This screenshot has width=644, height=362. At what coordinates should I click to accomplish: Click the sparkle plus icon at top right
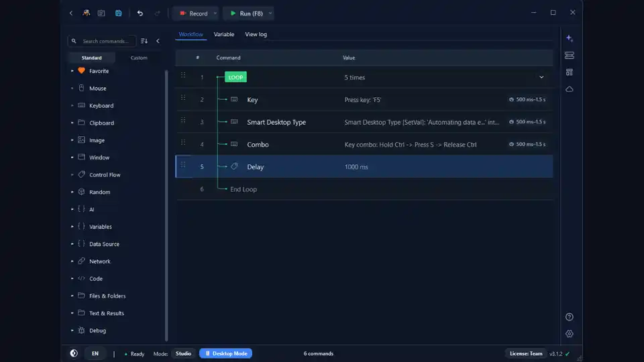coord(570,38)
